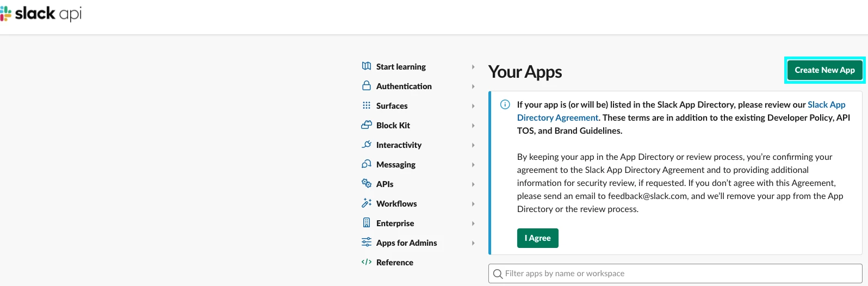Click the search magnifier icon in filter
The image size is (868, 286).
(498, 274)
